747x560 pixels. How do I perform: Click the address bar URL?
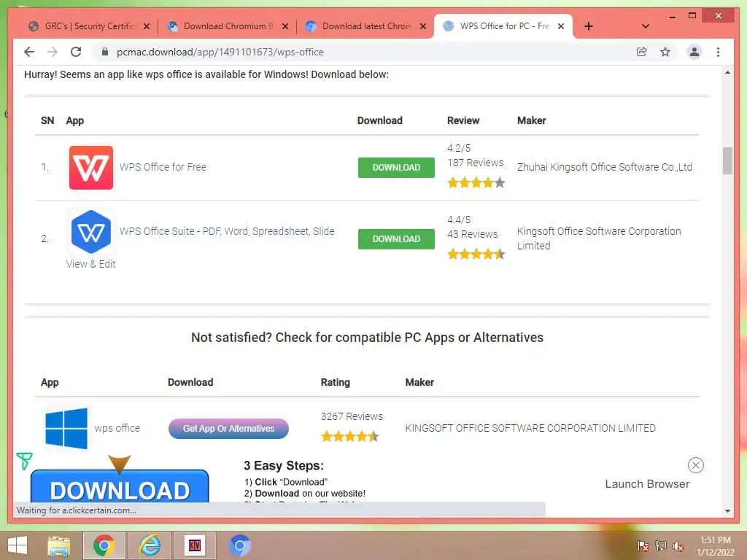(x=220, y=52)
